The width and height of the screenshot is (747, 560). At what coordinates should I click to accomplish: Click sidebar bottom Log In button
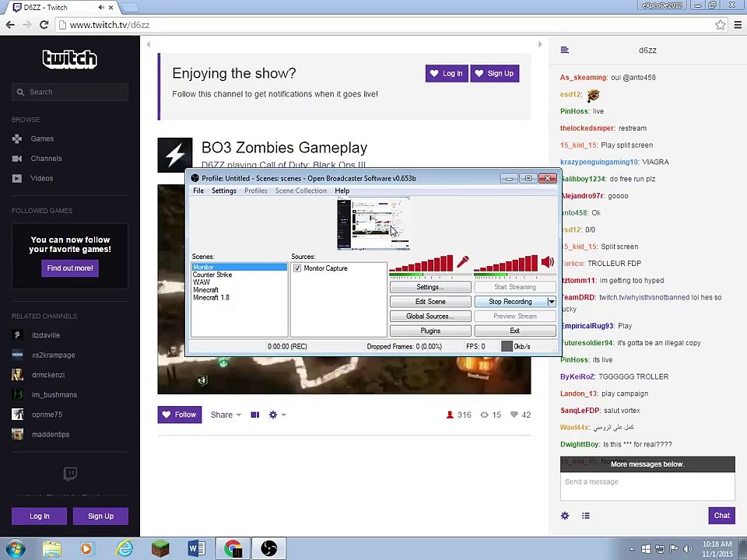coord(39,516)
